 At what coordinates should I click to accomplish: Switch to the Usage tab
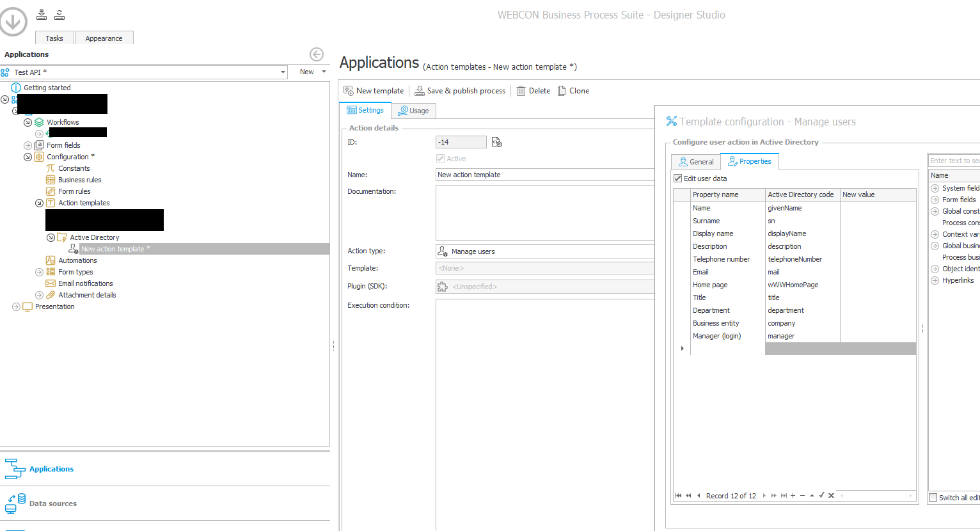click(x=413, y=111)
